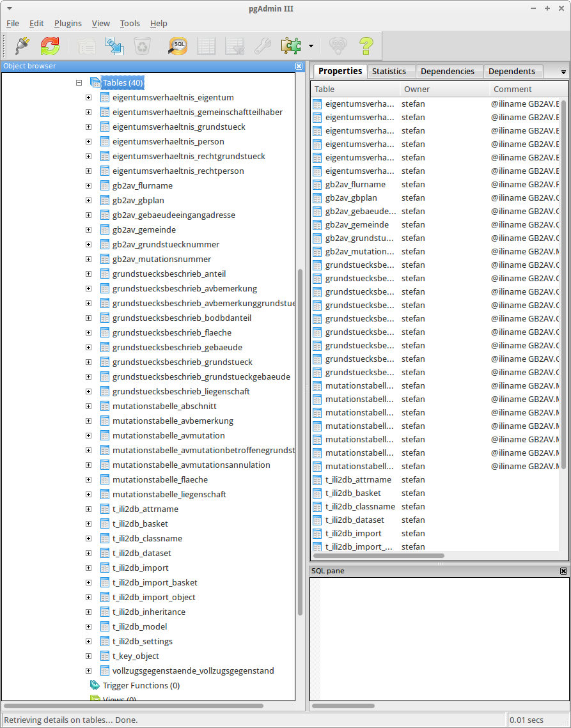Click the t_ili2db_classname row in the Properties list
This screenshot has height=728, width=571.
click(435, 507)
